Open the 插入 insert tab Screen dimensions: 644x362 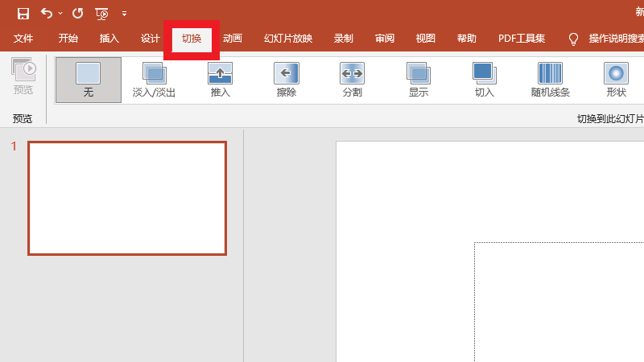click(x=109, y=39)
